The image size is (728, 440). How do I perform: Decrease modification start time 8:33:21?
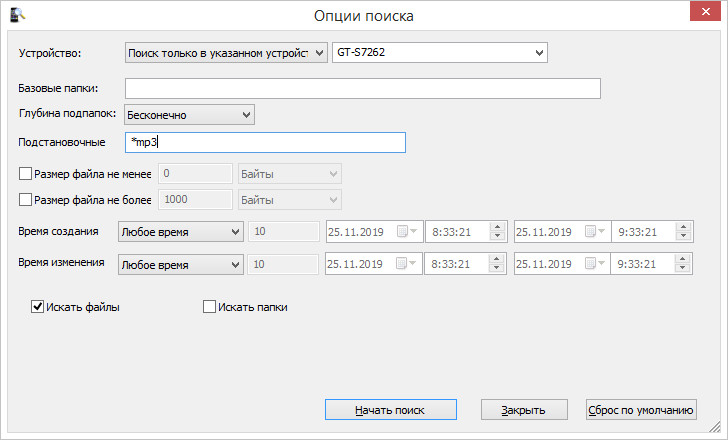[x=496, y=268]
